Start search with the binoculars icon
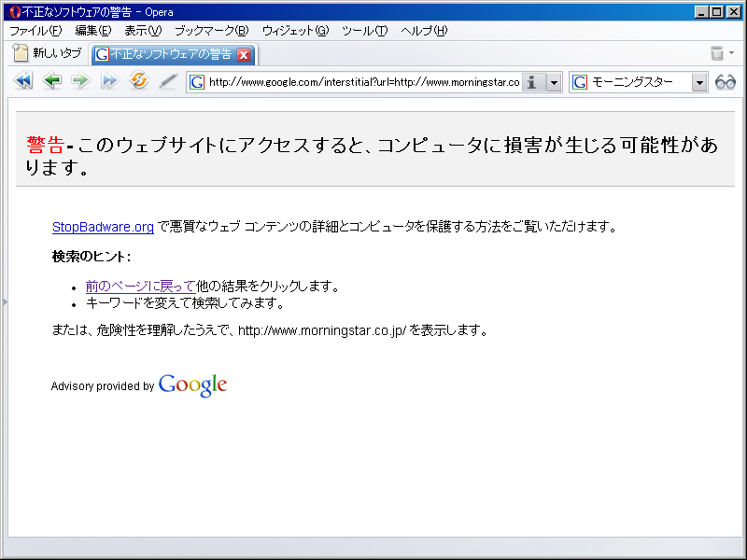The image size is (747, 560). point(726,82)
